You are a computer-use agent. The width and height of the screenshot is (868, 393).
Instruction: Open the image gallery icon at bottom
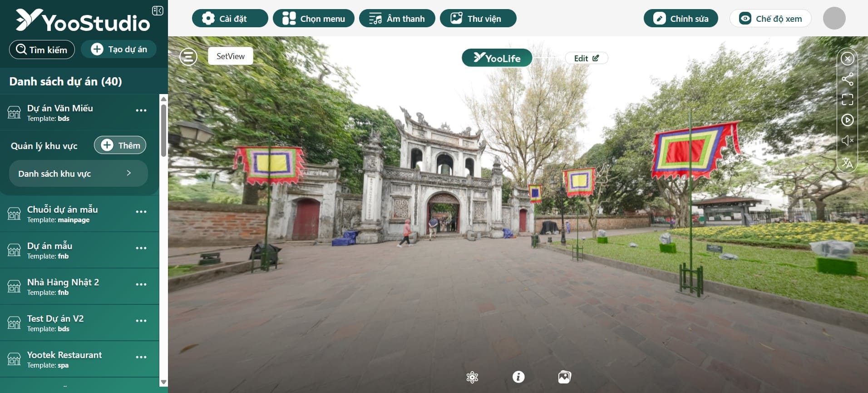coord(564,377)
